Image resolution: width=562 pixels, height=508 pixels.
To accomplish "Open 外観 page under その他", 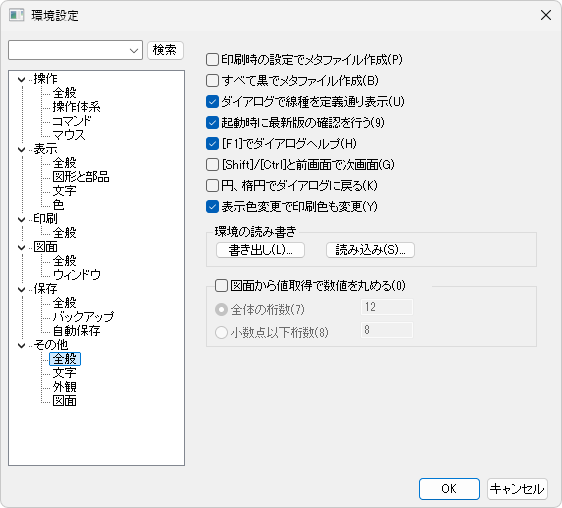I will [x=65, y=387].
